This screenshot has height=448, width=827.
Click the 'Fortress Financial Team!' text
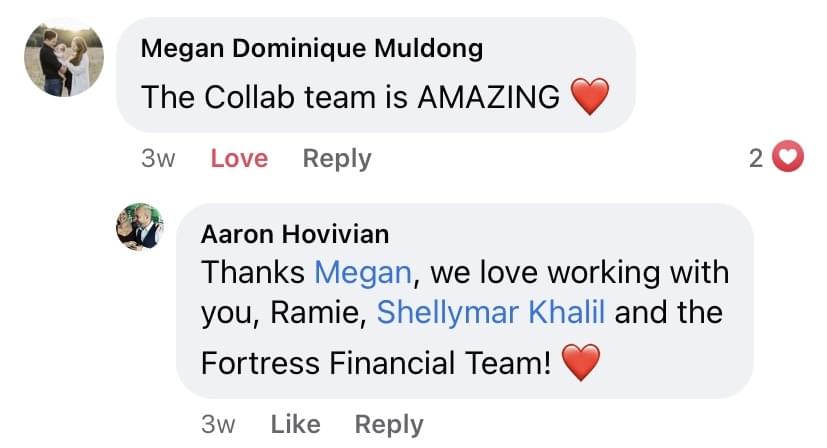(376, 363)
